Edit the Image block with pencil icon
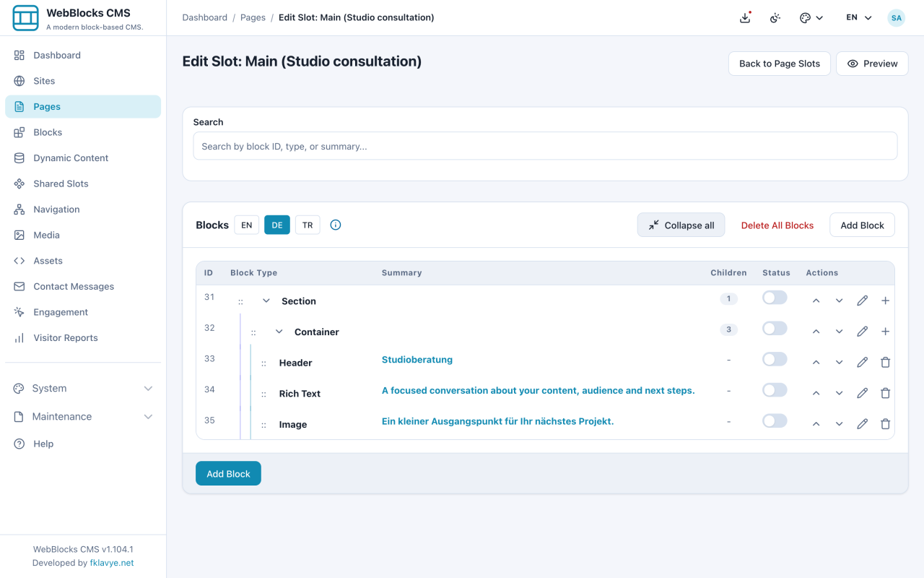Viewport: 924px width, 578px height. 862,424
